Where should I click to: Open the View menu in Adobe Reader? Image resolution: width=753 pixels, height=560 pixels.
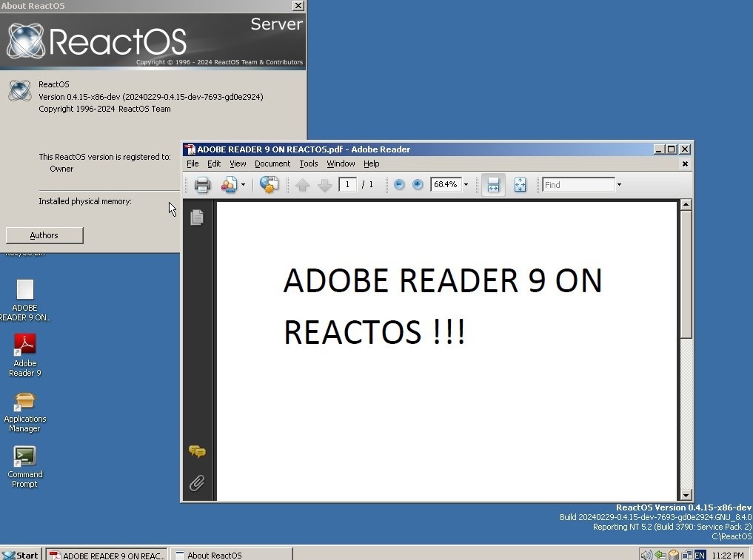click(237, 163)
